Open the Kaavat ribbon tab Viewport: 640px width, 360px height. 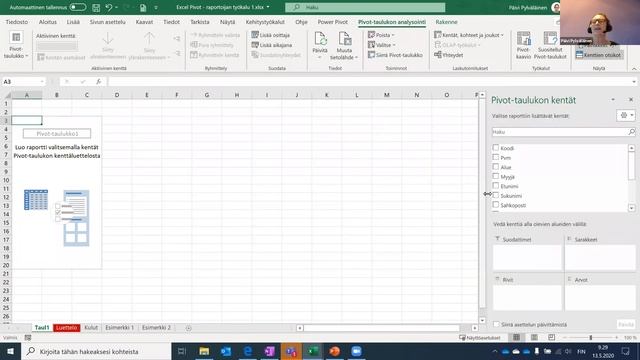click(144, 22)
